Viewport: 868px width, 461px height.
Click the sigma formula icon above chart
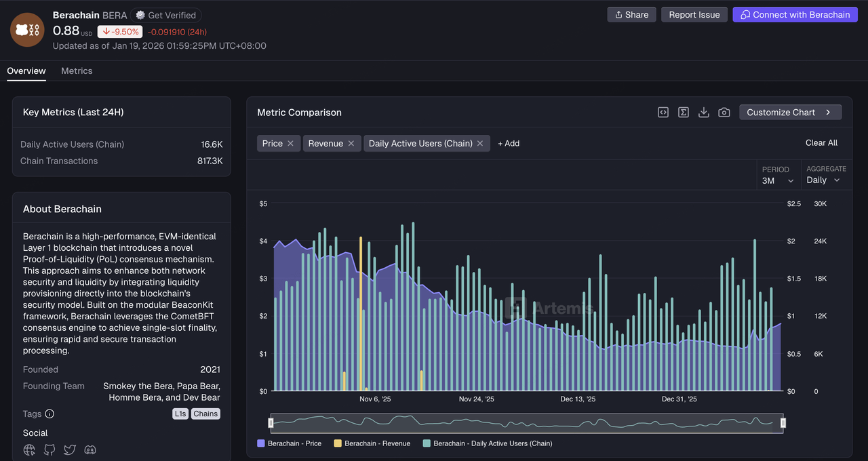tap(684, 113)
